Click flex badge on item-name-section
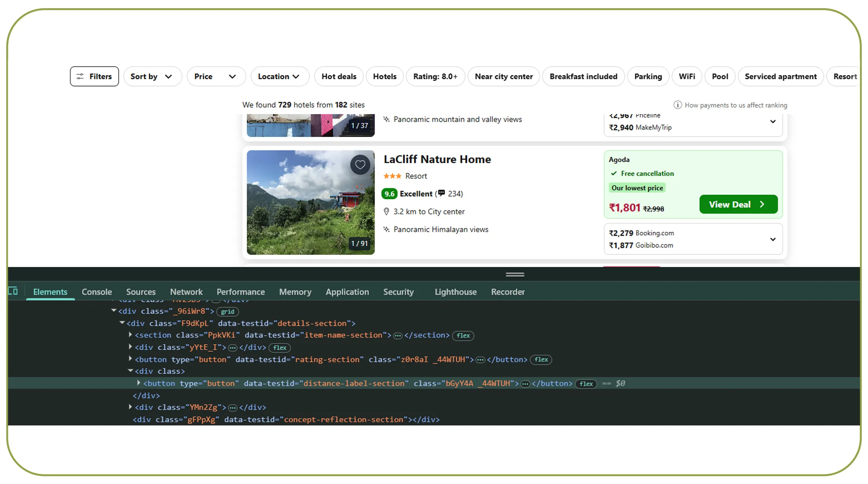Screen dimensions: 868x484 [x=463, y=336]
